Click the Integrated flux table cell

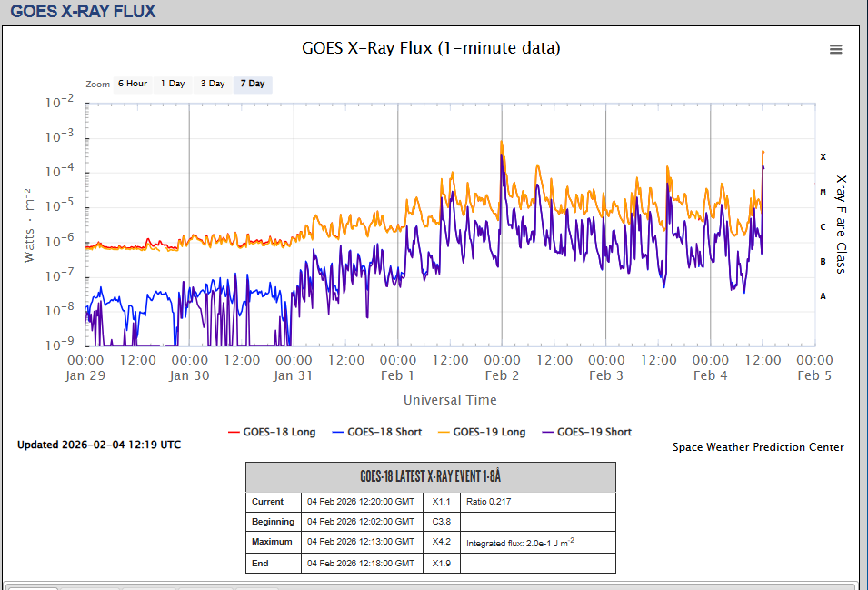[536, 543]
